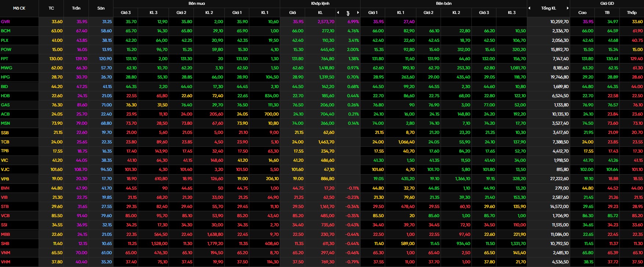Select the HPG ticker

(5, 77)
